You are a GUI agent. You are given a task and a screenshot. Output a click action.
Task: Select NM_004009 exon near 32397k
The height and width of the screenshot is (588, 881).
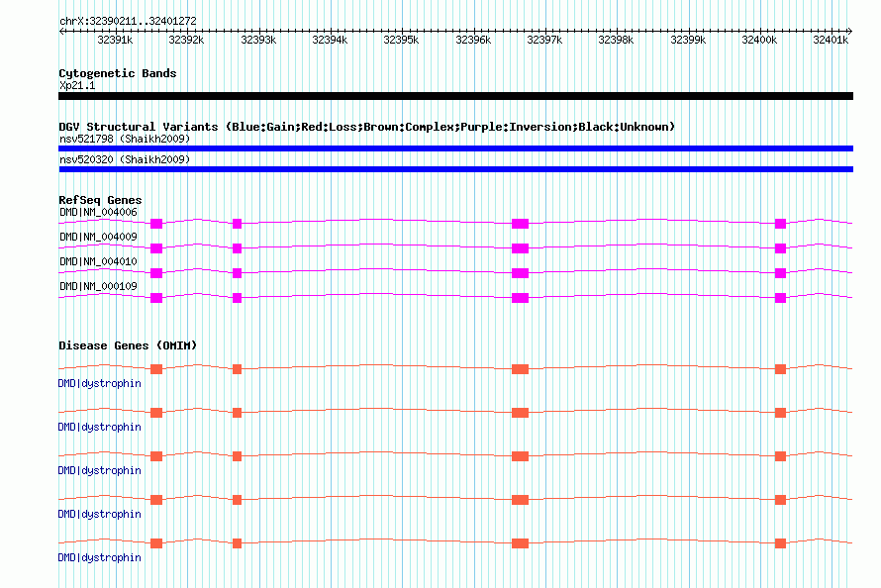tap(521, 248)
